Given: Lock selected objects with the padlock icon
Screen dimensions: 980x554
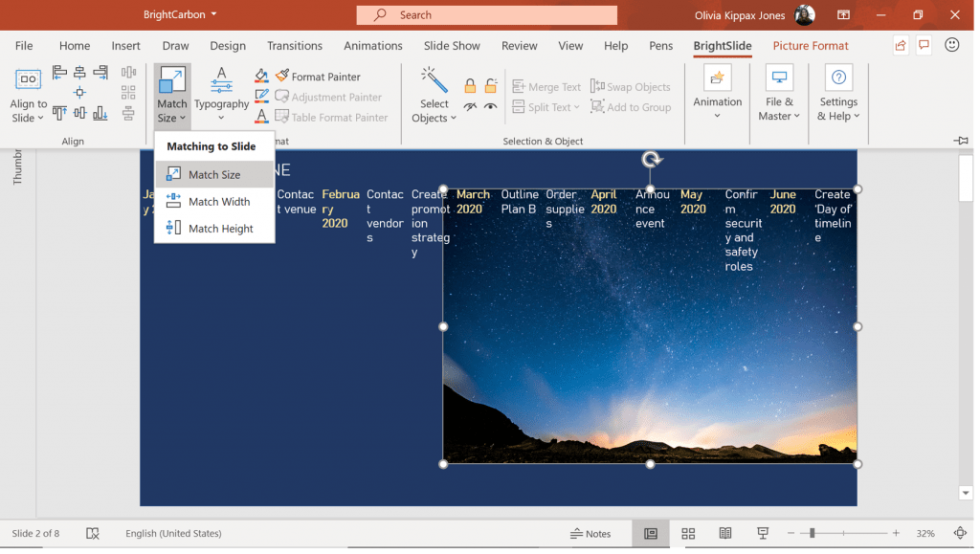Looking at the screenshot, I should point(471,86).
